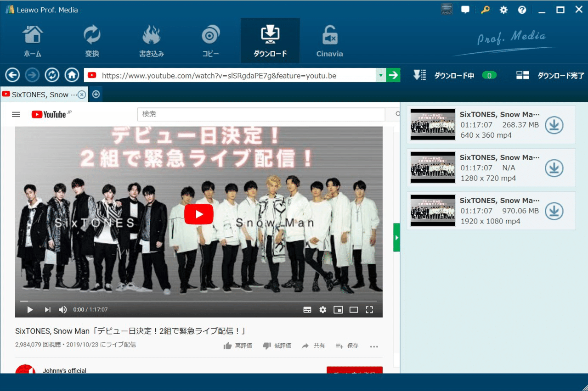Open the GPU acceleration settings icon

(x=447, y=10)
